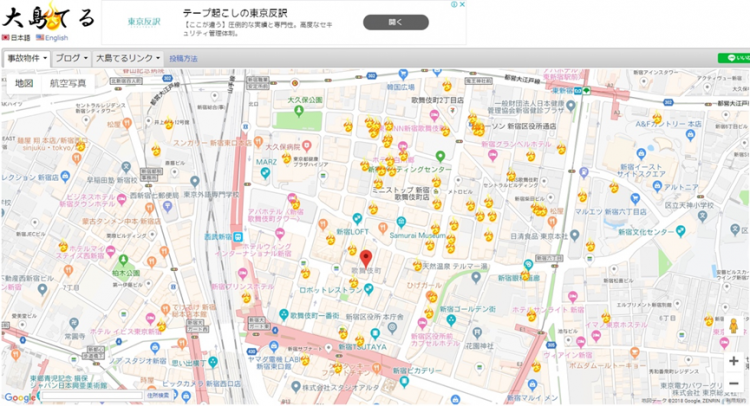750x406 pixels.
Task: Click the 柏木公園 park pin
Action: [123, 260]
